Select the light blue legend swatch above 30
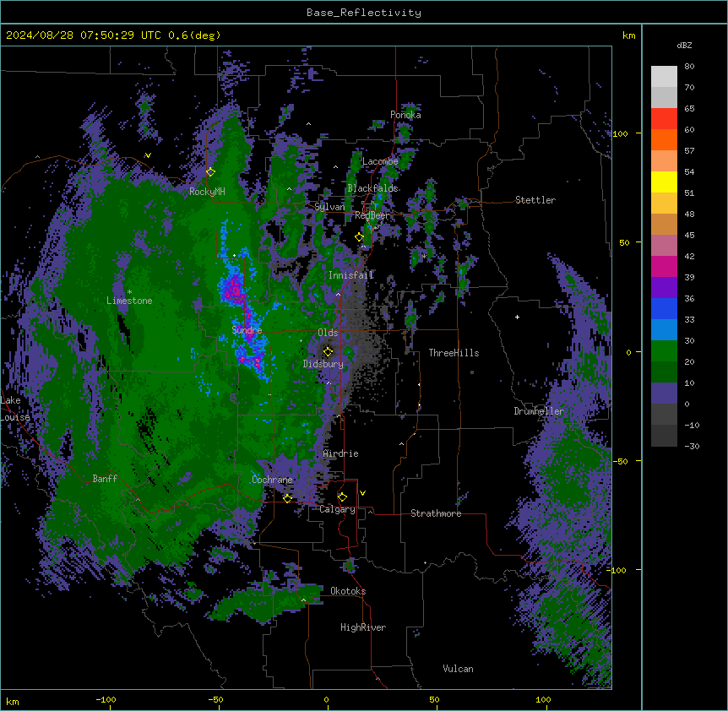The width and height of the screenshot is (728, 711). [664, 329]
